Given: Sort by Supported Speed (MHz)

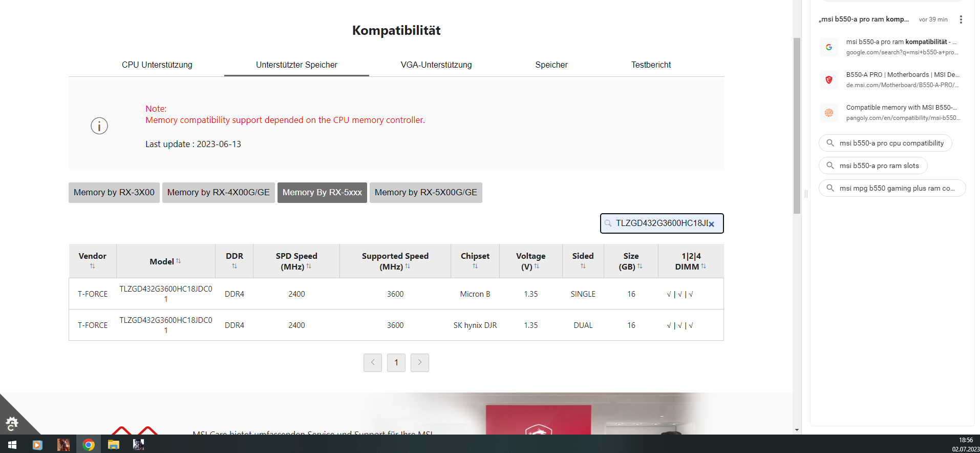Looking at the screenshot, I should (408, 266).
